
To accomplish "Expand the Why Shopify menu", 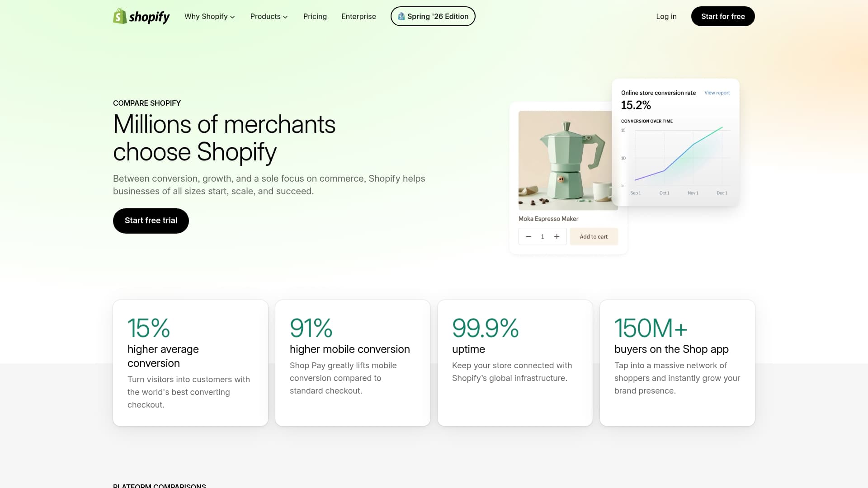I will click(x=210, y=16).
